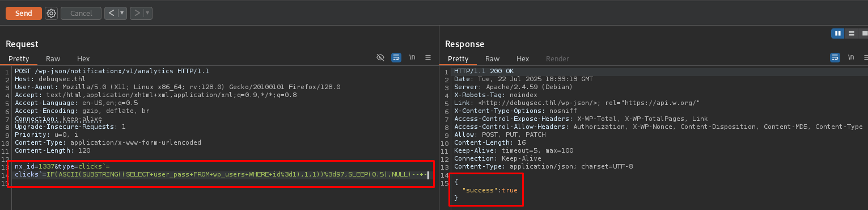Select top-bottom stacked layout icon
868x210 pixels.
851,33
